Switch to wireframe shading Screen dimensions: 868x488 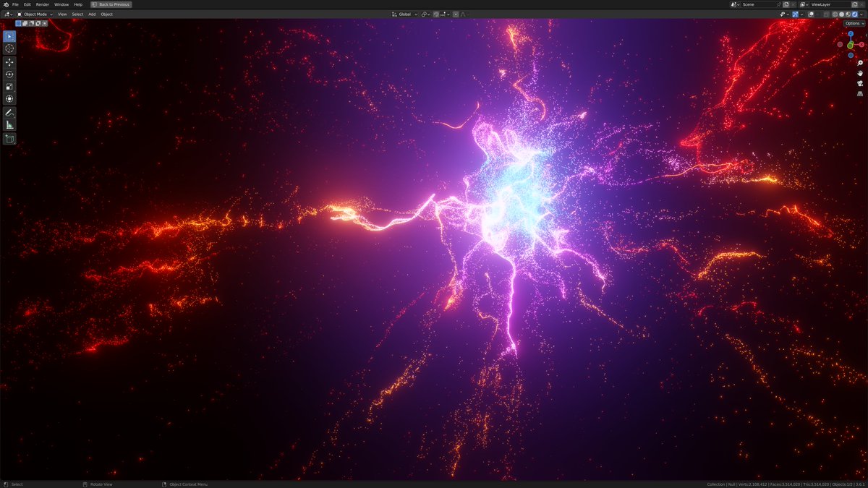[x=835, y=14]
